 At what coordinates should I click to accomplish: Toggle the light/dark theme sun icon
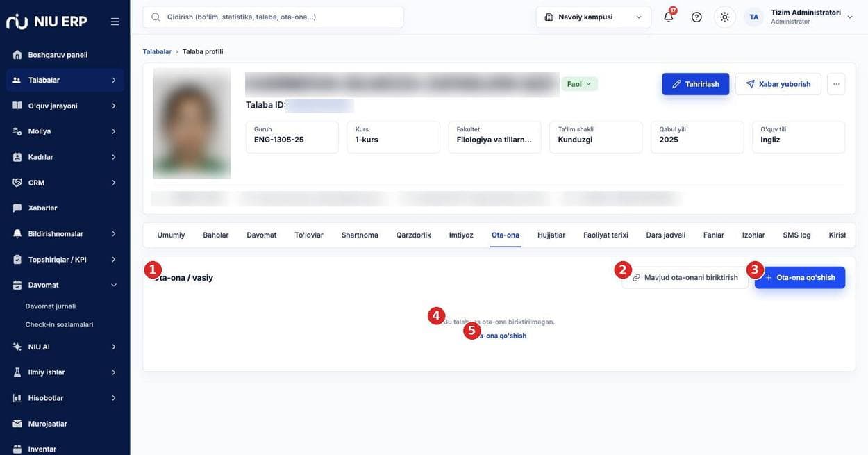click(725, 17)
